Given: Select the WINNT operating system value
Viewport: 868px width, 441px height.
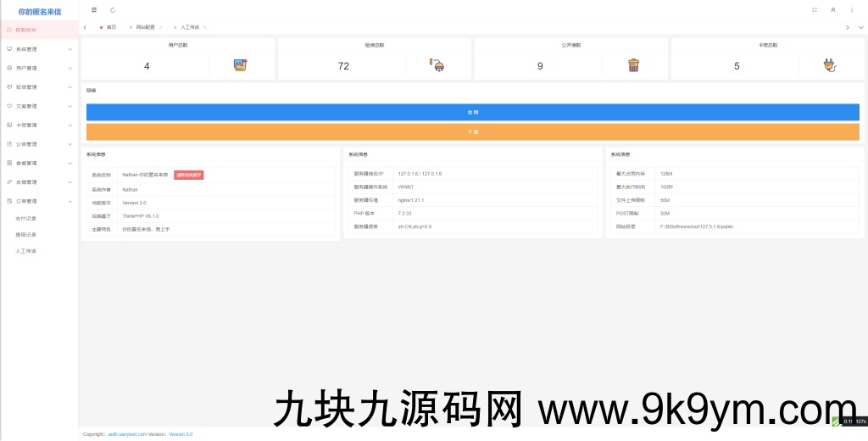Looking at the screenshot, I should point(406,187).
